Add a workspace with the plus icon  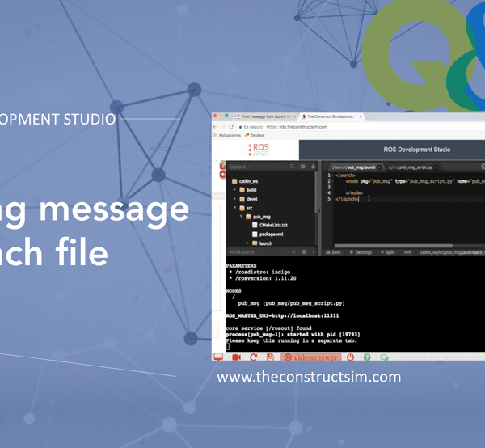[x=293, y=251]
